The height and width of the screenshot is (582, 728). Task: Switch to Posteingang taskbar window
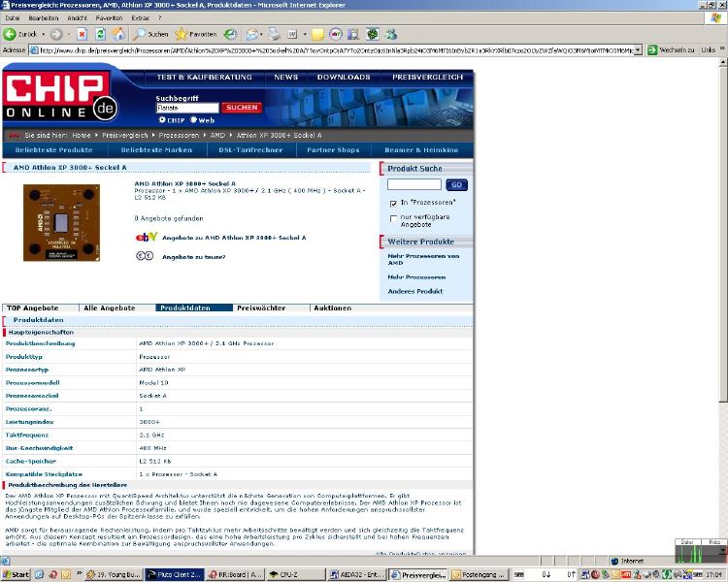coord(479,574)
